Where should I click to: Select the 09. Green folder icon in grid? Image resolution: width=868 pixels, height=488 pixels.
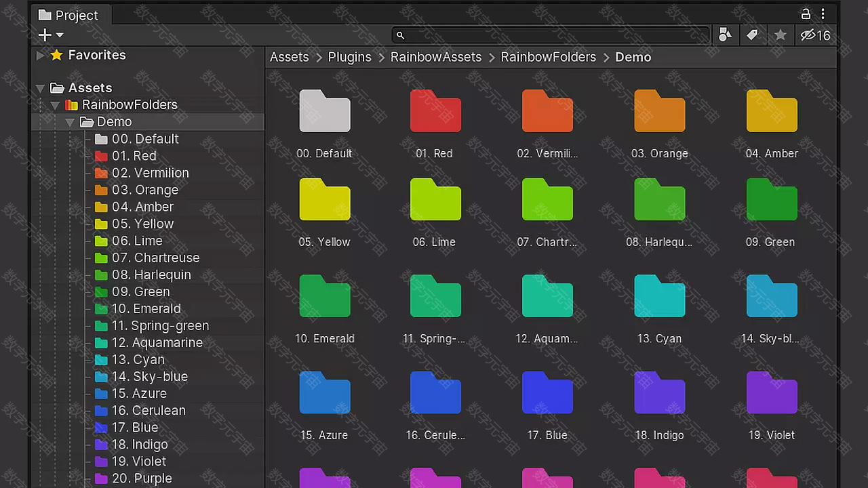click(x=772, y=199)
